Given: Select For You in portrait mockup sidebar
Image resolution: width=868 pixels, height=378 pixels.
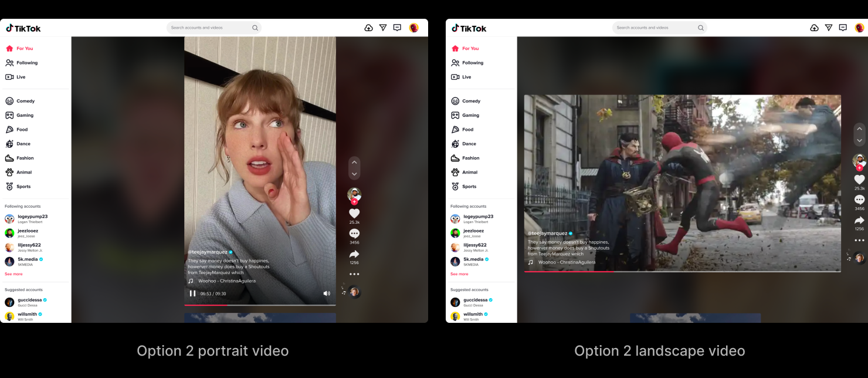Looking at the screenshot, I should tap(19, 49).
